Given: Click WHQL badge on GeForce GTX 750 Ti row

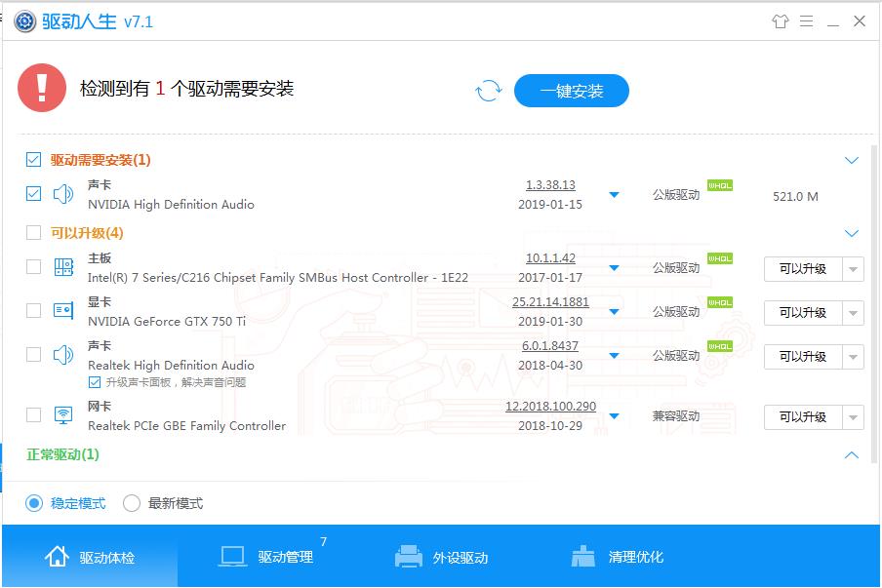Looking at the screenshot, I should tap(719, 302).
